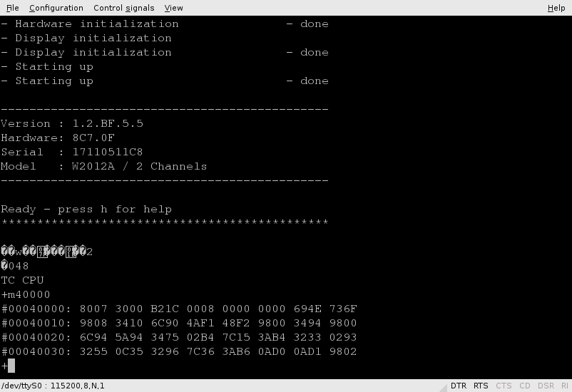Click the 'Serial : 17110511C8' line
This screenshot has width=572, height=392.
[72, 152]
